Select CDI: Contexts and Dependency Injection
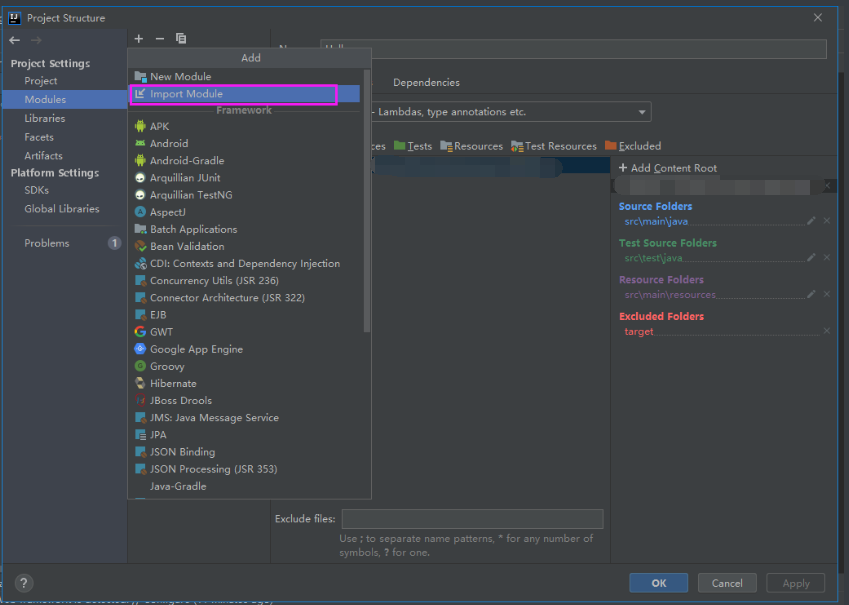The height and width of the screenshot is (605, 849). coord(246,264)
